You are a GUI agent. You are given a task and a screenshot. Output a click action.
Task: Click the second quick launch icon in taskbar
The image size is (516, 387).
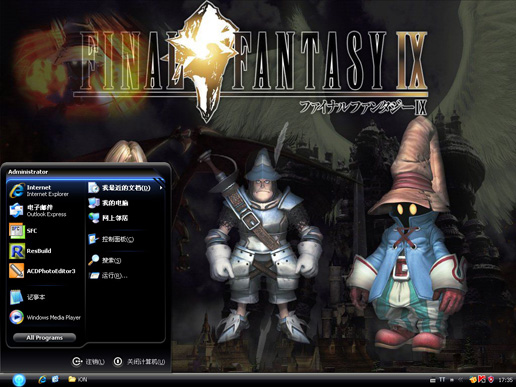pos(55,379)
